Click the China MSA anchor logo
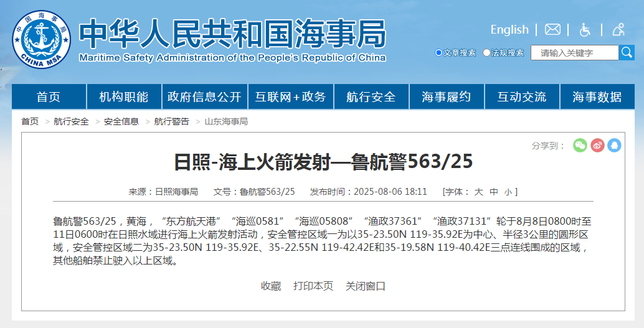Screen dimensions: 644x328 pyautogui.click(x=42, y=40)
